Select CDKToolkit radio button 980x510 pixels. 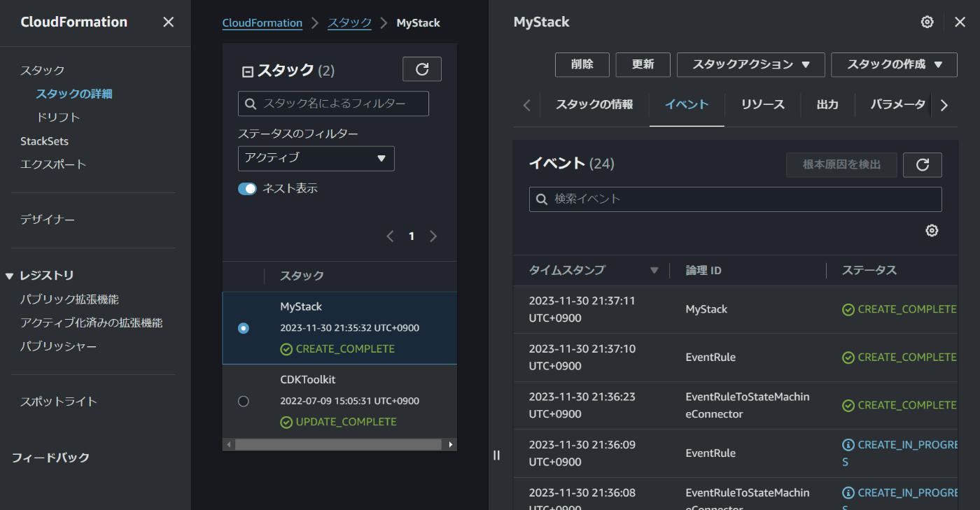[243, 402]
